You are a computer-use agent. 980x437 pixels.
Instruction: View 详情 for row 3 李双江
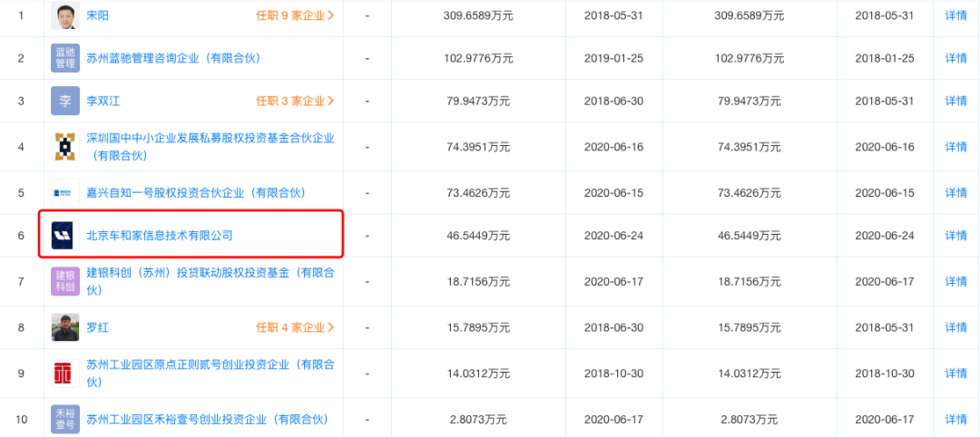click(955, 101)
